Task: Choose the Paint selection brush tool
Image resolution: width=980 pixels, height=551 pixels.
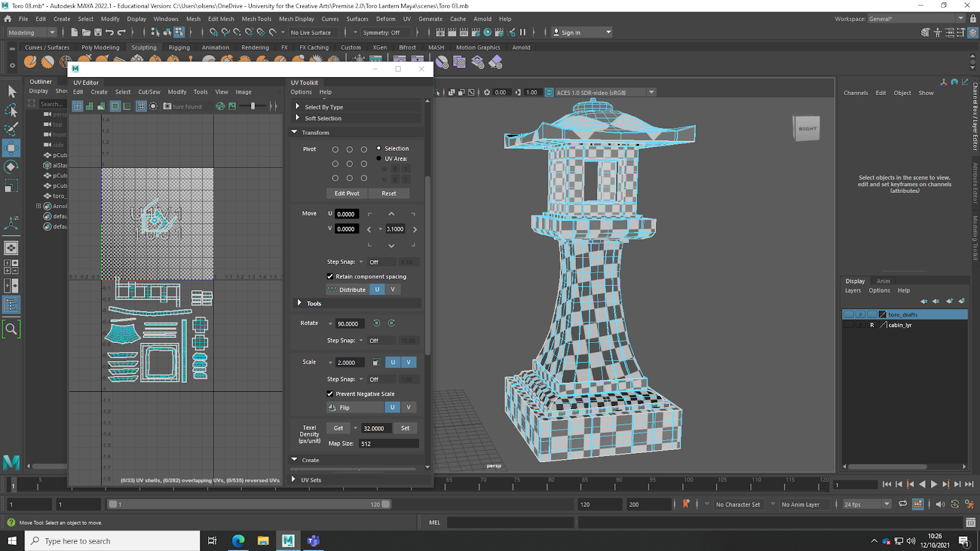Action: (x=12, y=129)
